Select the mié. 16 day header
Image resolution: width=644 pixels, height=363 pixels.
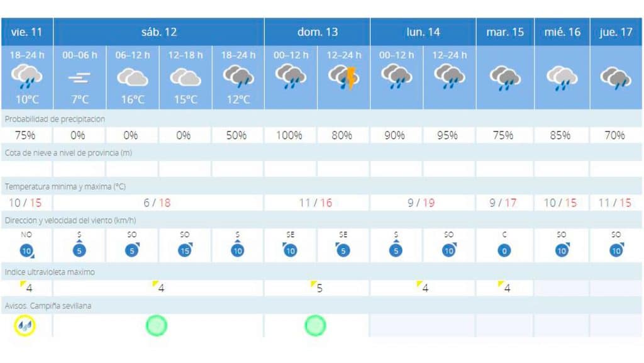(562, 32)
